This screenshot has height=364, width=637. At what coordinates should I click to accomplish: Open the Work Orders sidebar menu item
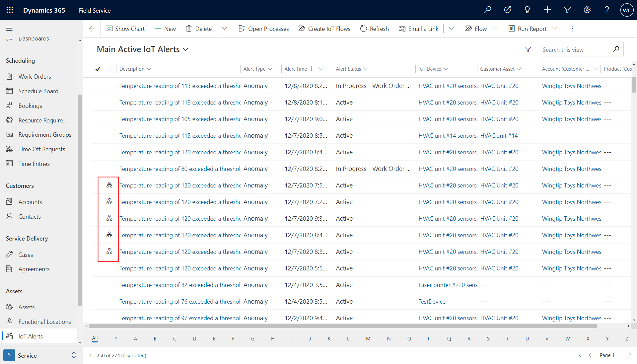click(35, 76)
